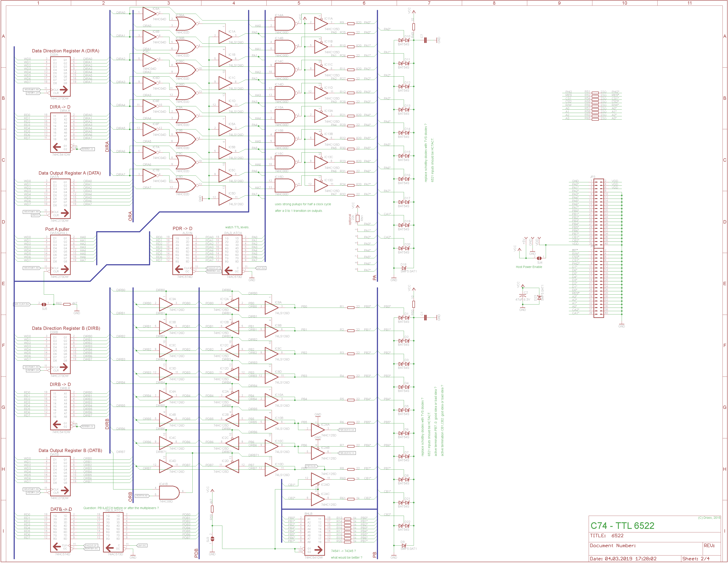Click the D10 BAT54S diode pair
This screenshot has height=563, width=728.
404,40
